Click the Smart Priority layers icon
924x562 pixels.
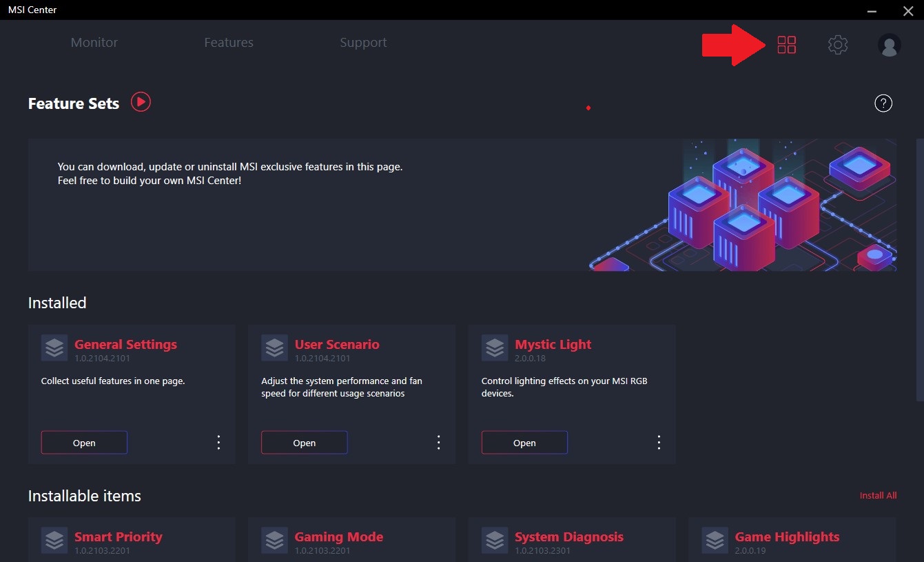(54, 540)
